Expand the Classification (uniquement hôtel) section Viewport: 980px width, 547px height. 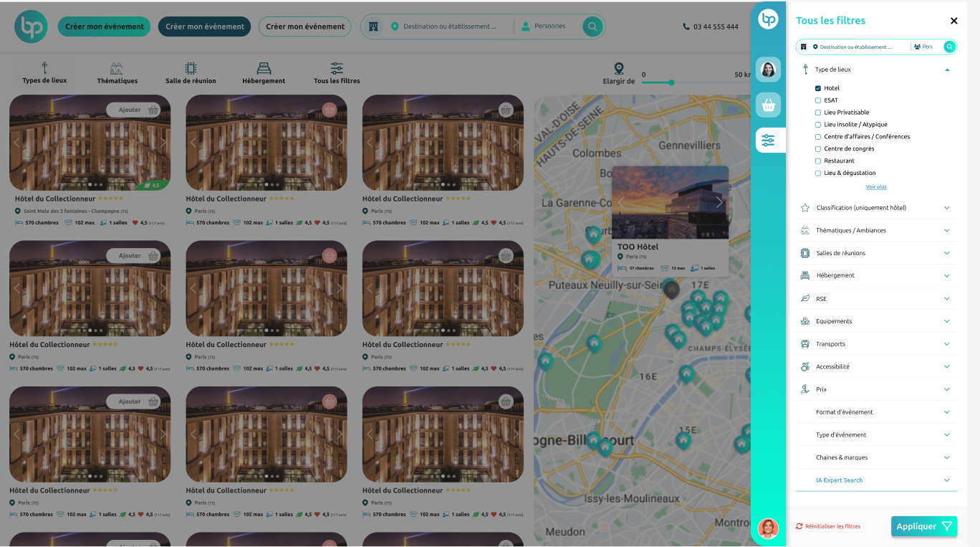(x=946, y=208)
